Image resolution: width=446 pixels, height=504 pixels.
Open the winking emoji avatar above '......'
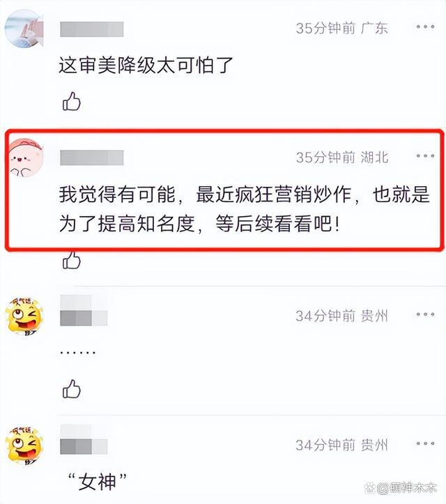tap(24, 316)
